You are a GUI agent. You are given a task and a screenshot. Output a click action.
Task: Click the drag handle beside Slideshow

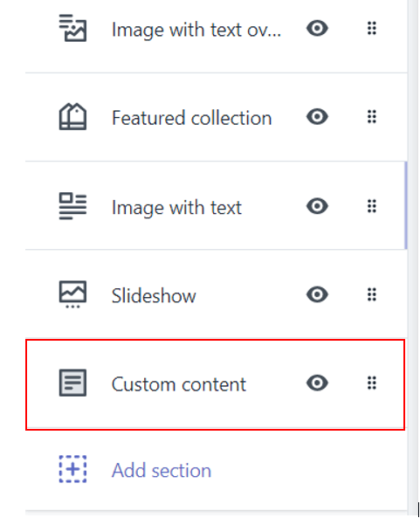(x=372, y=294)
